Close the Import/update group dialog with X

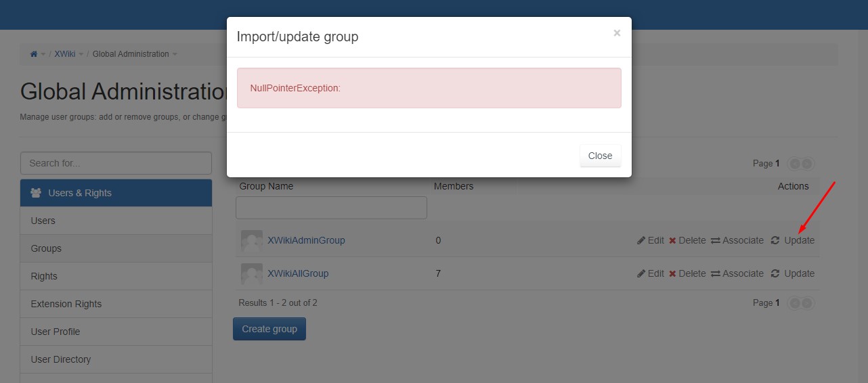pos(617,33)
